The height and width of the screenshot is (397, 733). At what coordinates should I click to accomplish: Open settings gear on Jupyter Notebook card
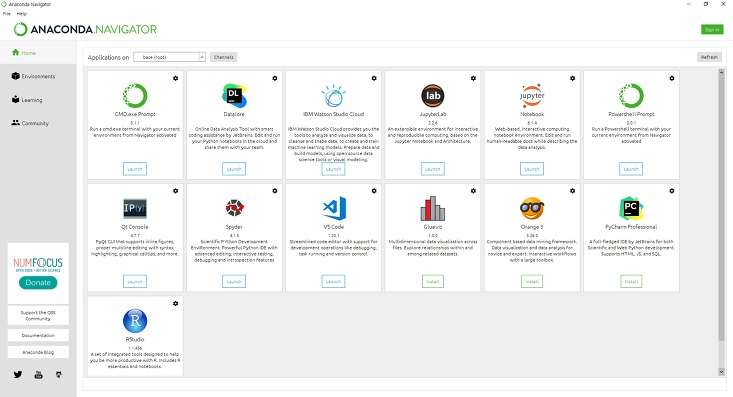[573, 78]
